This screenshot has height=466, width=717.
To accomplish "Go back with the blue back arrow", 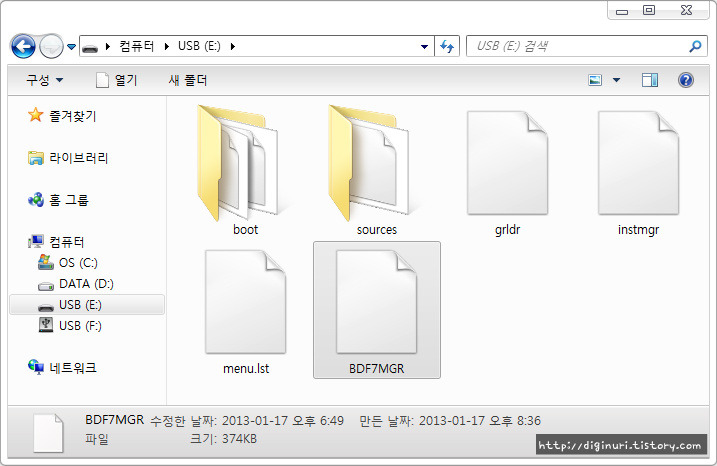I will tap(23, 46).
